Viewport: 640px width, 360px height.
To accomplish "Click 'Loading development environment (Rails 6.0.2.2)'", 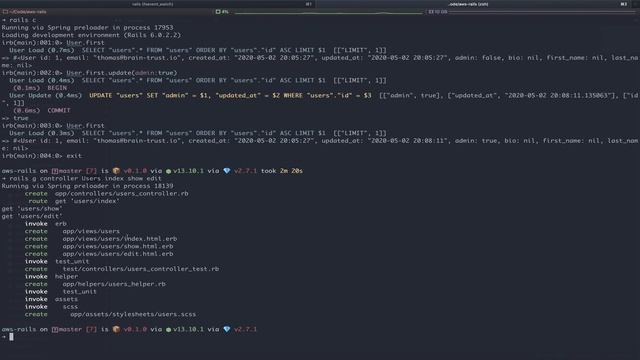I will coord(91,35).
